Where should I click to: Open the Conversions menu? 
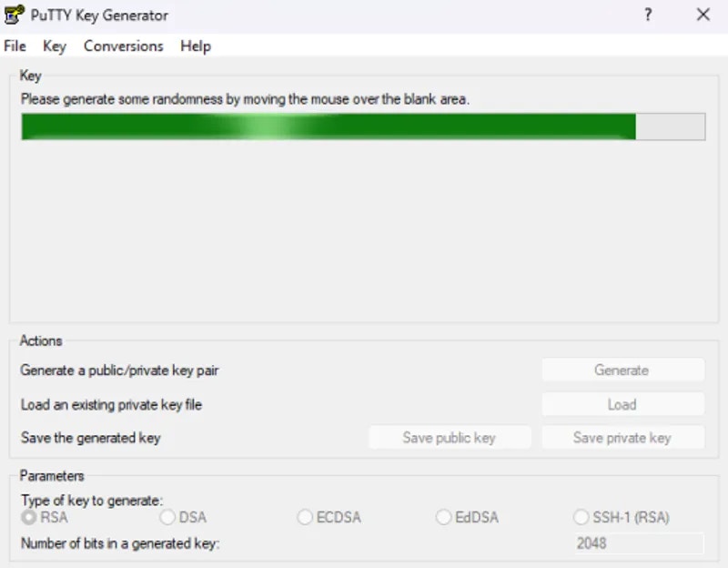pos(123,46)
